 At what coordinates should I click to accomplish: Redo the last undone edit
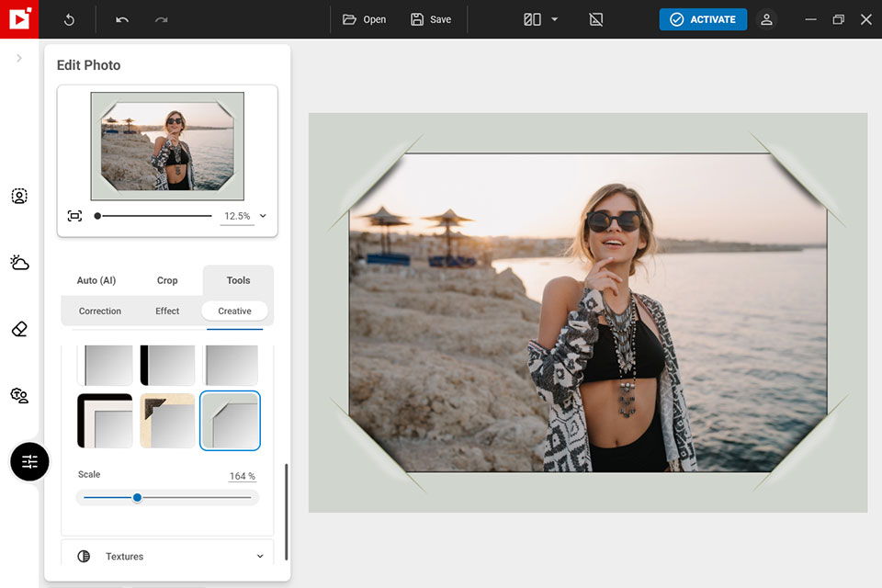click(162, 19)
